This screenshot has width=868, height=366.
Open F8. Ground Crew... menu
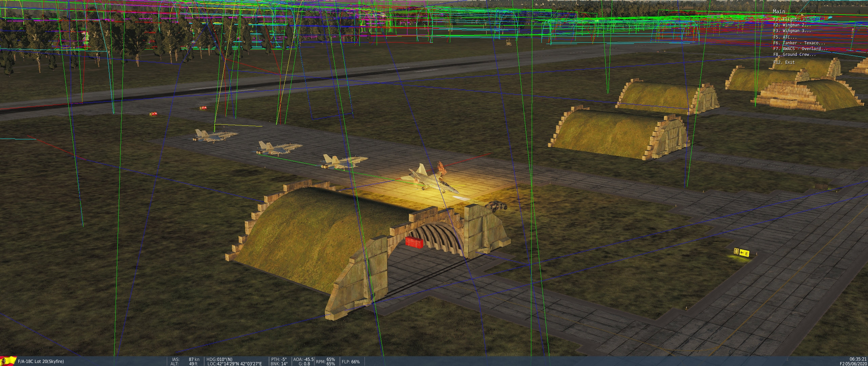pyautogui.click(x=794, y=55)
